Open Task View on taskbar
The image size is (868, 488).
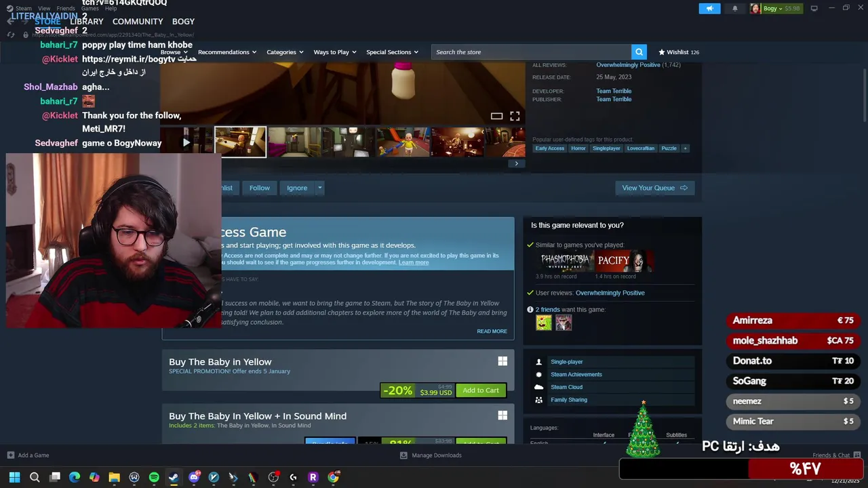click(55, 477)
